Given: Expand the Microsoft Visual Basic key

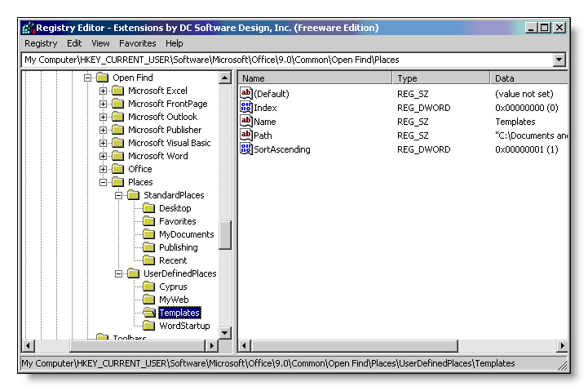Looking at the screenshot, I should [103, 144].
